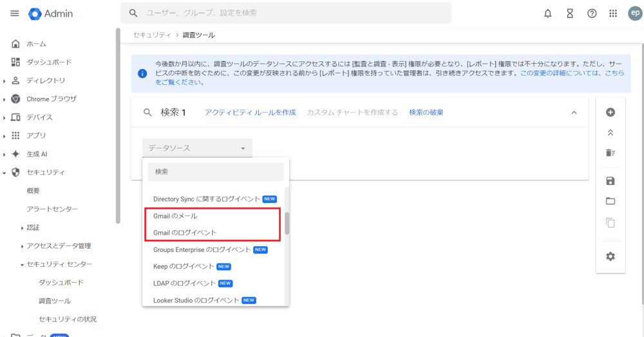Click the devices icon in sidebar

point(15,117)
